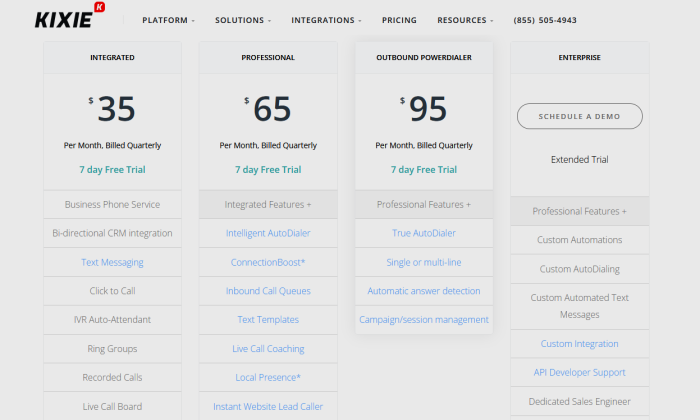Open Inbound Call Queues link

[x=268, y=291]
